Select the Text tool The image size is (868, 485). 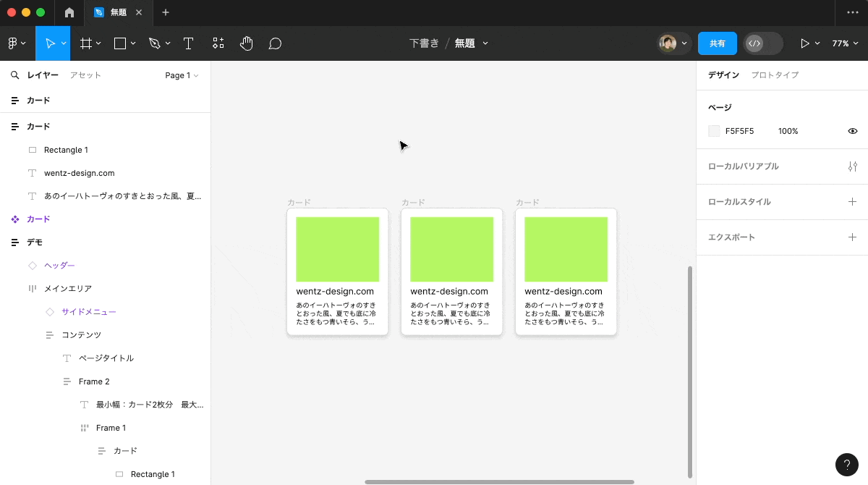point(188,43)
